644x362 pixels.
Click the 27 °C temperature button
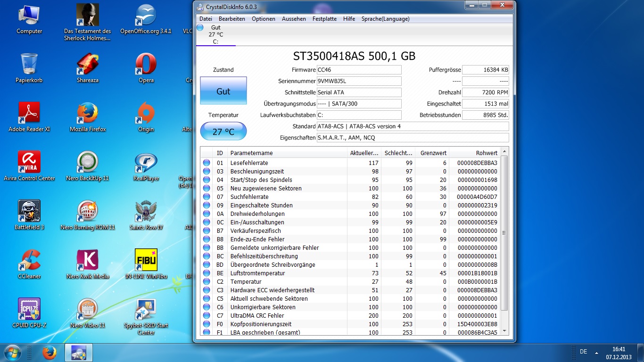coord(223,132)
